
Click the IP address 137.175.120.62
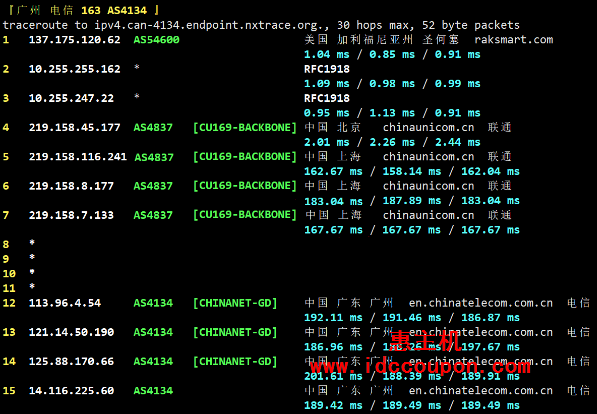75,40
